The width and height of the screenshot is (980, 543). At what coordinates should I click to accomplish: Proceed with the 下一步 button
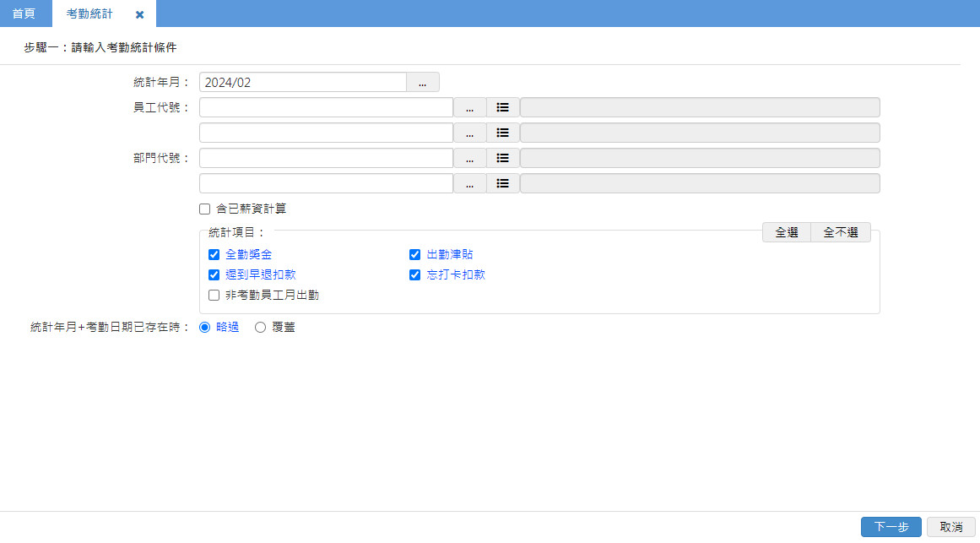click(891, 527)
